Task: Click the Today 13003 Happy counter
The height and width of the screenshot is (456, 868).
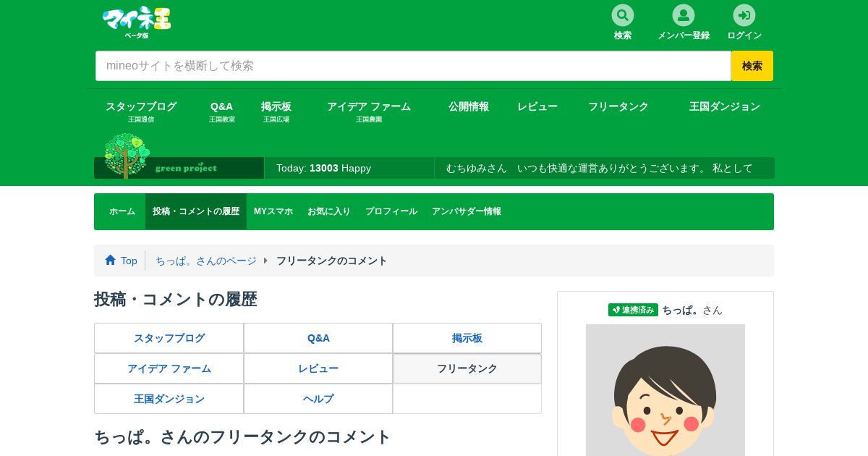Action: click(323, 168)
